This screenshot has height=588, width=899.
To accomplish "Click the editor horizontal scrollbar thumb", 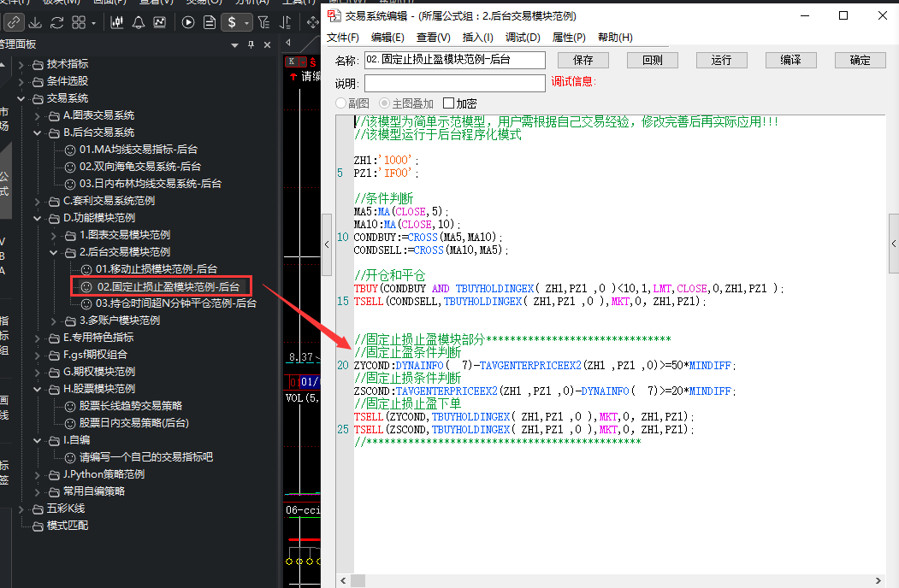I will 358,580.
